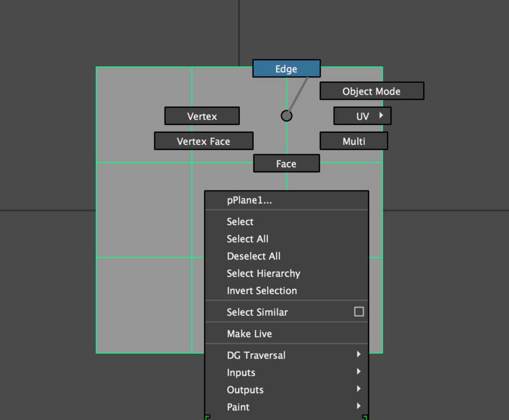This screenshot has height=420, width=509.
Task: Click Select Hierarchy
Action: point(287,273)
